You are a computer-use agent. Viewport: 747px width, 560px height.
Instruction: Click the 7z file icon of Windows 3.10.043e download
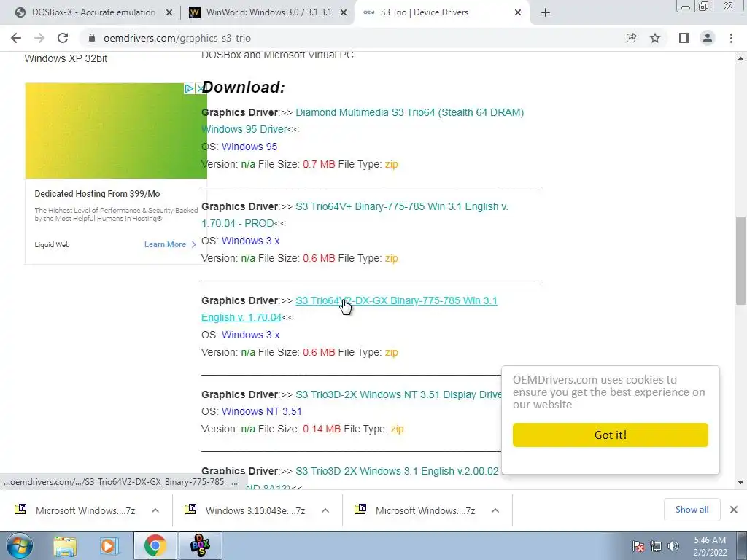tap(190, 510)
